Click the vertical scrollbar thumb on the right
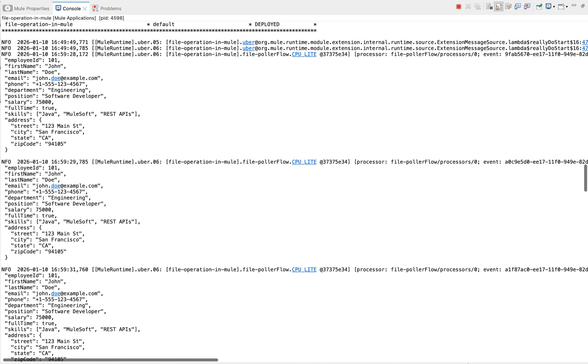Viewport: 588px width, 364px height. pyautogui.click(x=585, y=178)
